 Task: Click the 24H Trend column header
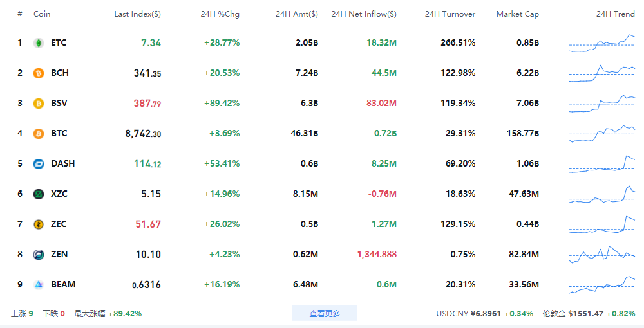point(616,14)
